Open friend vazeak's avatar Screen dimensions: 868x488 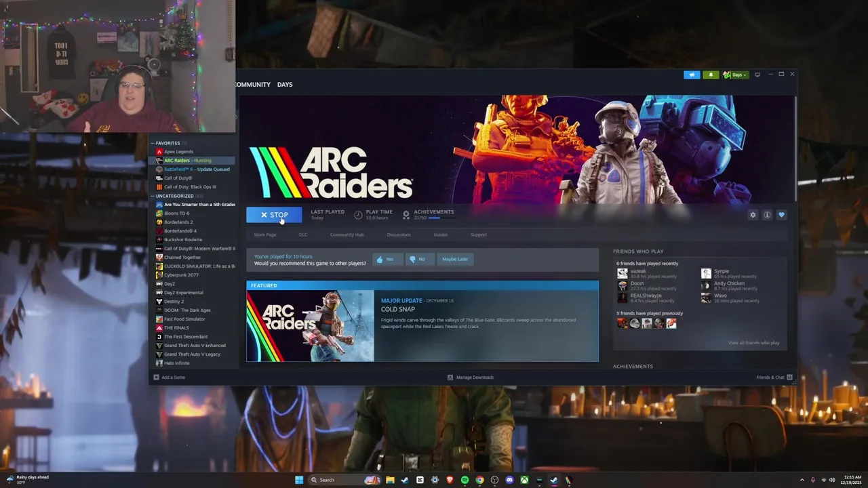click(x=622, y=274)
